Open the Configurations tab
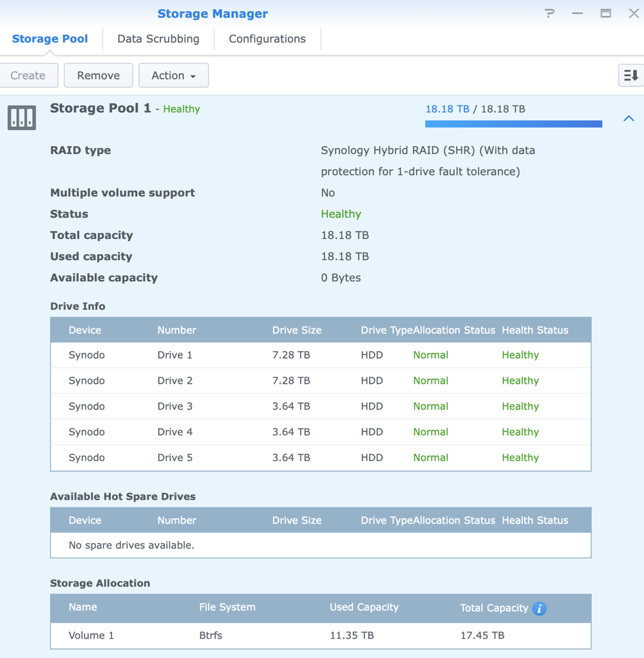 (x=267, y=39)
